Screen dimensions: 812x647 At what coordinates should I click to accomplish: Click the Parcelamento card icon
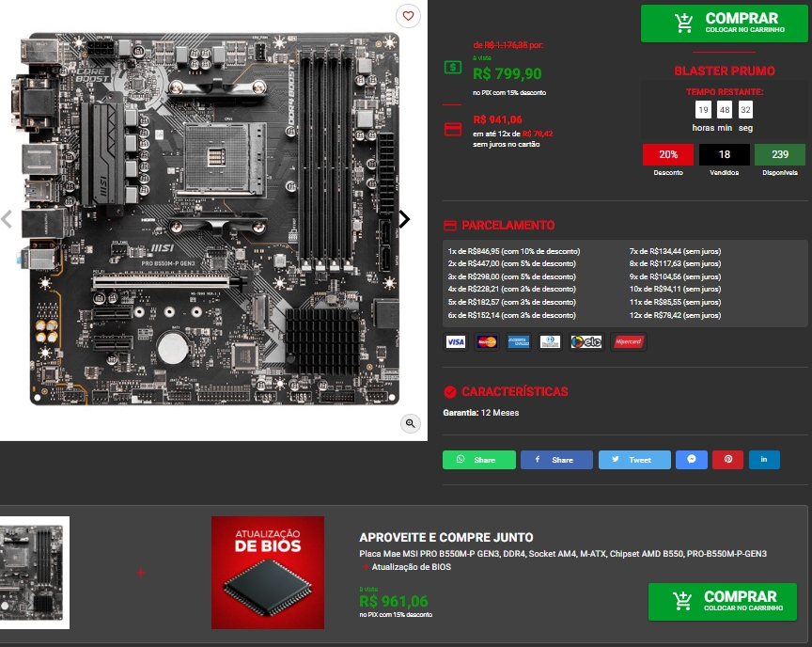tap(450, 226)
